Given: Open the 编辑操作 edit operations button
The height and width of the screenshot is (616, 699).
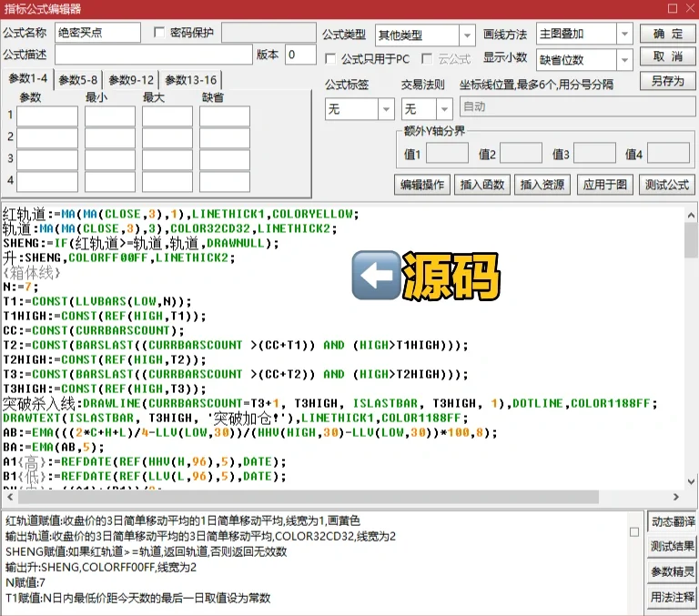Looking at the screenshot, I should pyautogui.click(x=421, y=185).
